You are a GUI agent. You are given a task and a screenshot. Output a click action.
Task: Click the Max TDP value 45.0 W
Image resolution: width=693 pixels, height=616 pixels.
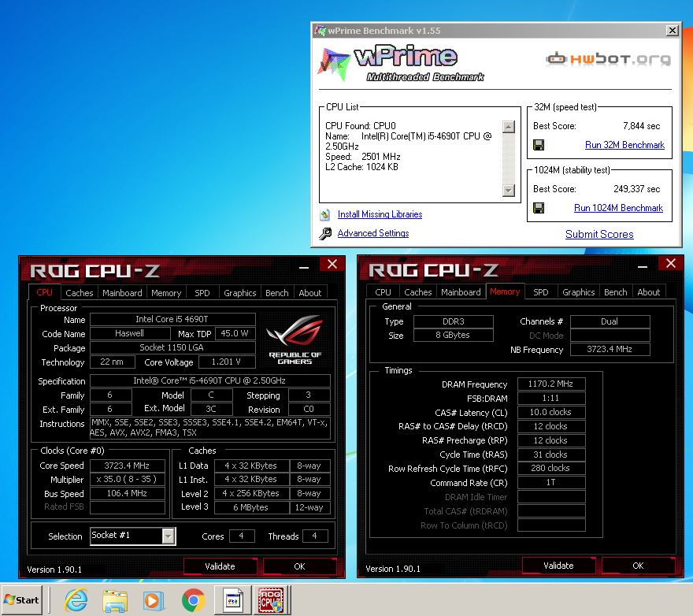(235, 334)
